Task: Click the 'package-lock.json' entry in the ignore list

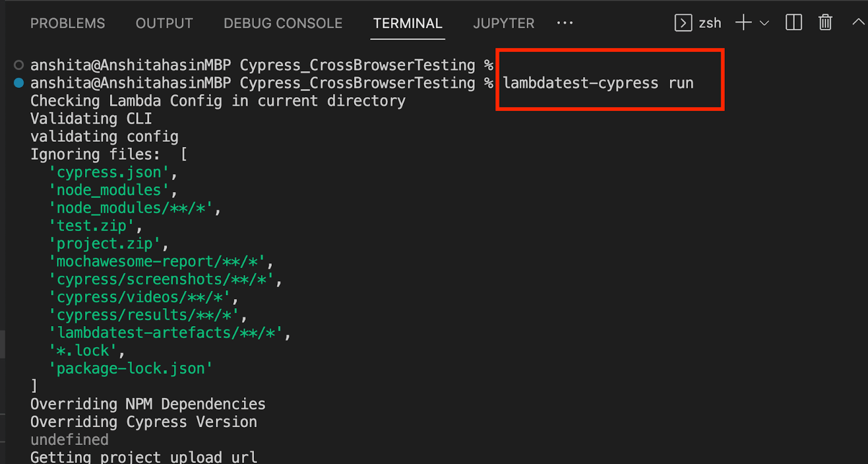Action: point(130,368)
